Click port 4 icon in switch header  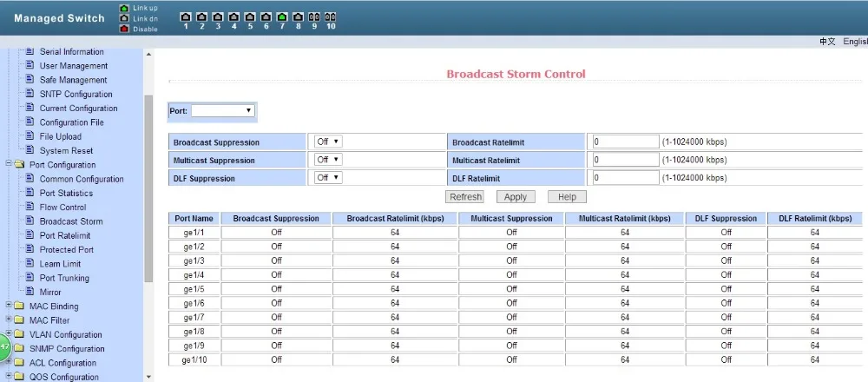(234, 17)
